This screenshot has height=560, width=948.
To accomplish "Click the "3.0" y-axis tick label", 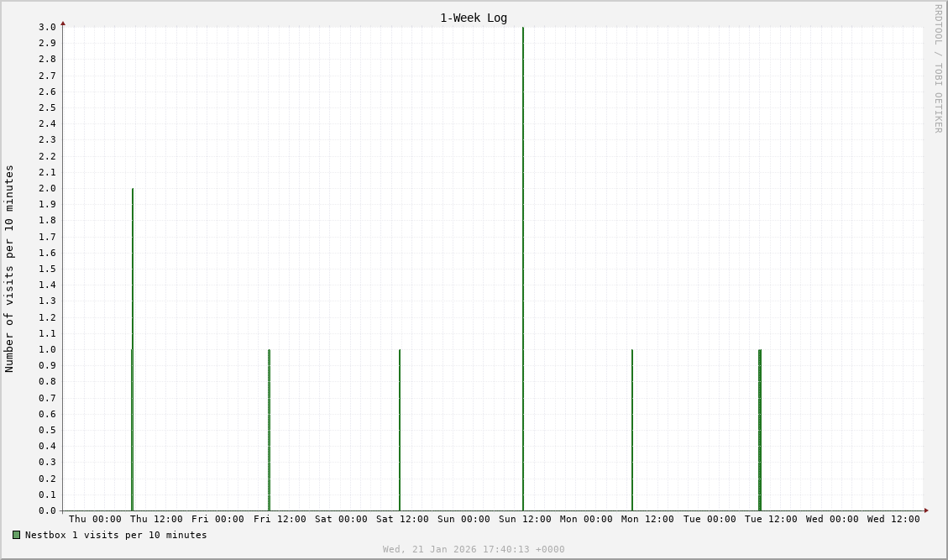I will click(47, 27).
